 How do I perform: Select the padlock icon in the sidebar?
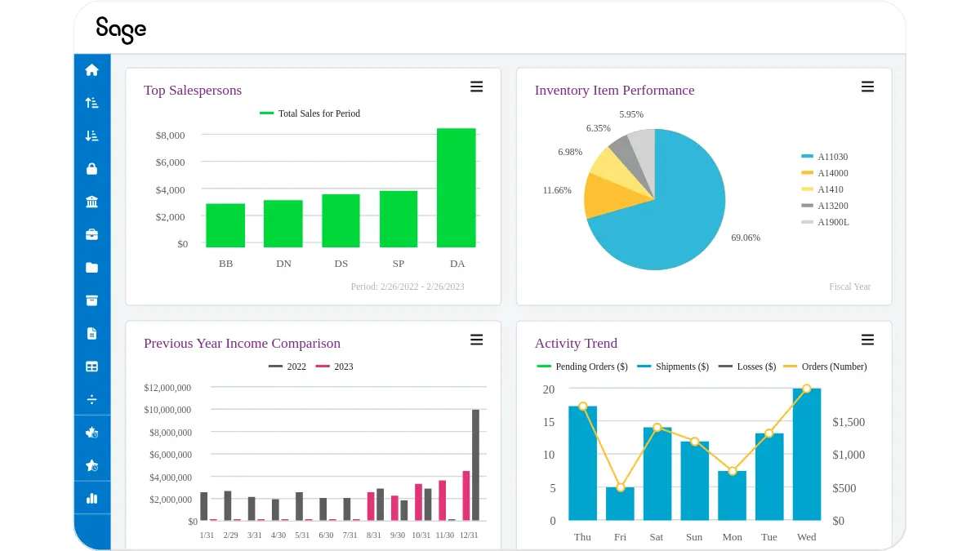pyautogui.click(x=92, y=168)
